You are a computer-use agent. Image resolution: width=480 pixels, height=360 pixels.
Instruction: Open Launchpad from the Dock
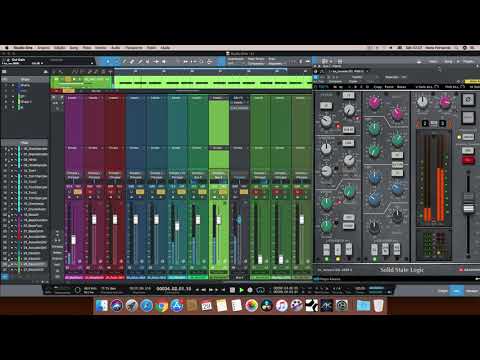(132, 305)
